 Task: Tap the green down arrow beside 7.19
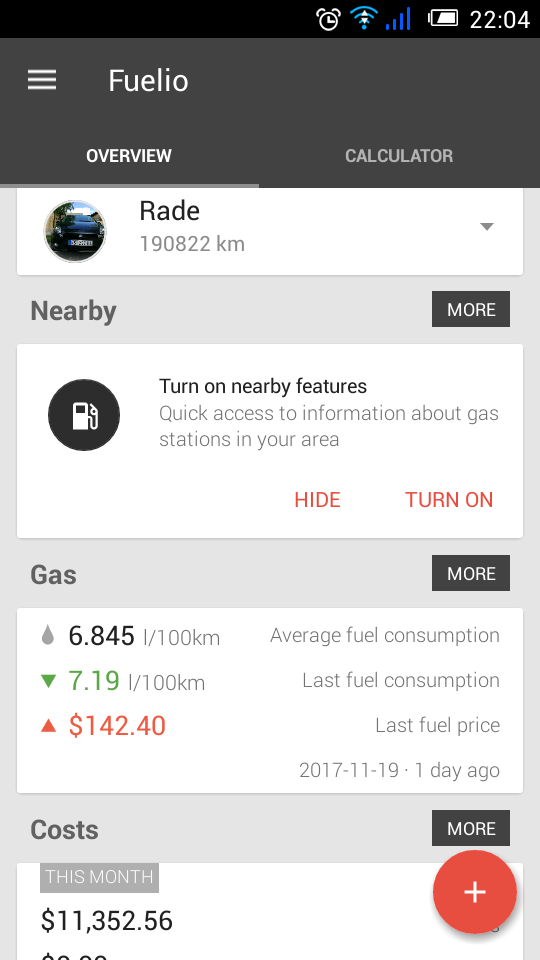coord(48,680)
